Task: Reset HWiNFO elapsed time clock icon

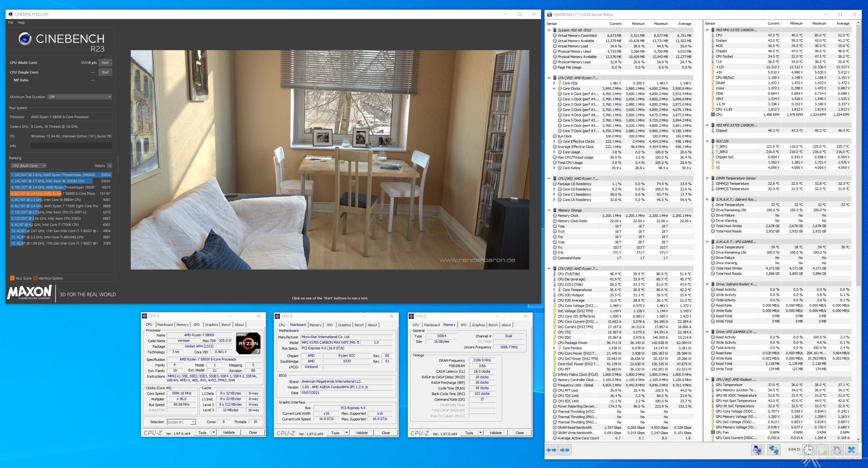Action: click(x=808, y=450)
